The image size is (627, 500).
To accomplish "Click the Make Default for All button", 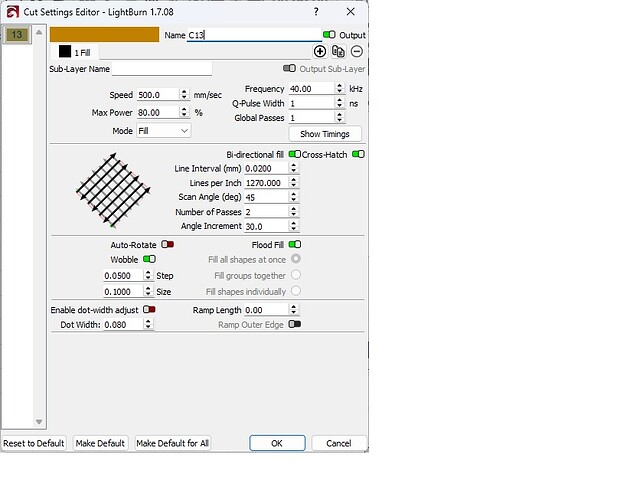I will pyautogui.click(x=173, y=443).
